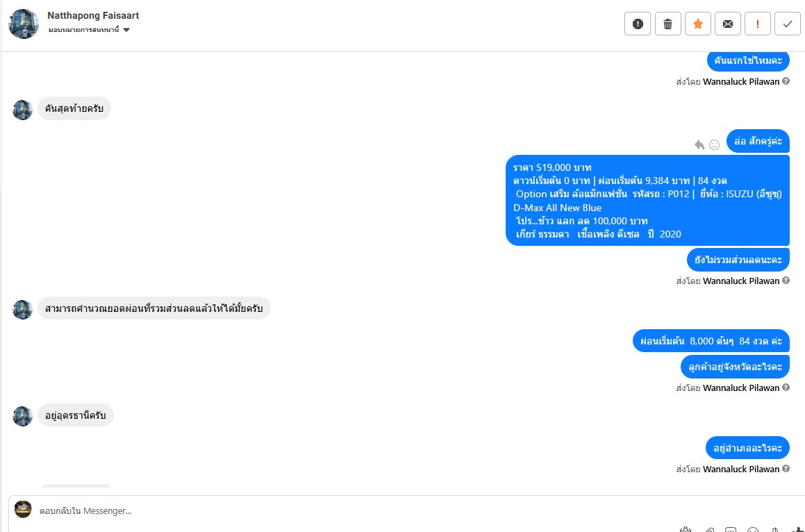This screenshot has height=532, width=805.
Task: Toggle the orange star follow-up marker
Action: point(697,24)
